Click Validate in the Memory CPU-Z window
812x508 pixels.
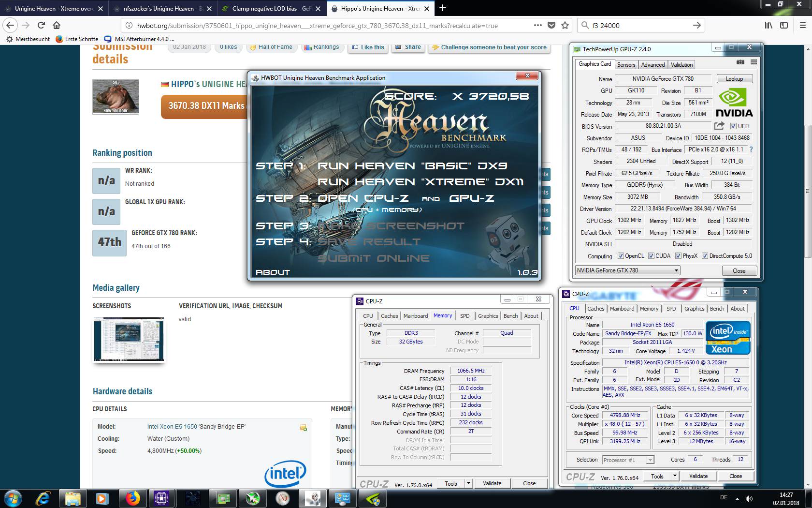point(492,483)
